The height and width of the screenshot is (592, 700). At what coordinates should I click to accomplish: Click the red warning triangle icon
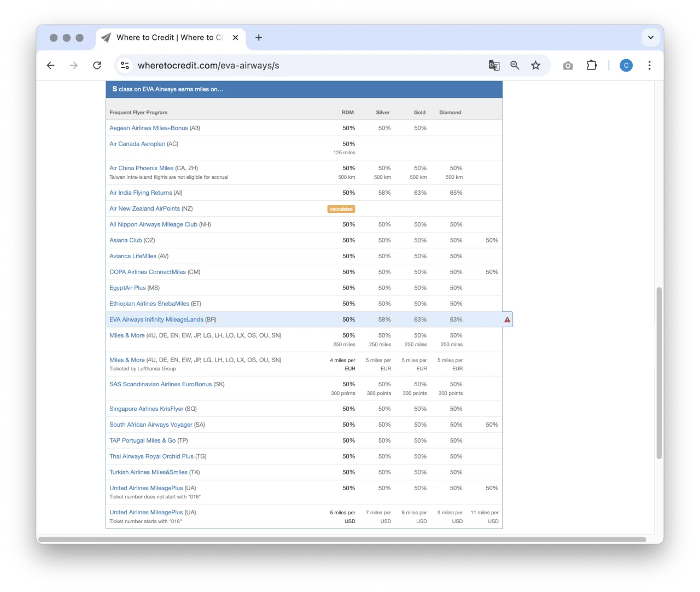(507, 320)
